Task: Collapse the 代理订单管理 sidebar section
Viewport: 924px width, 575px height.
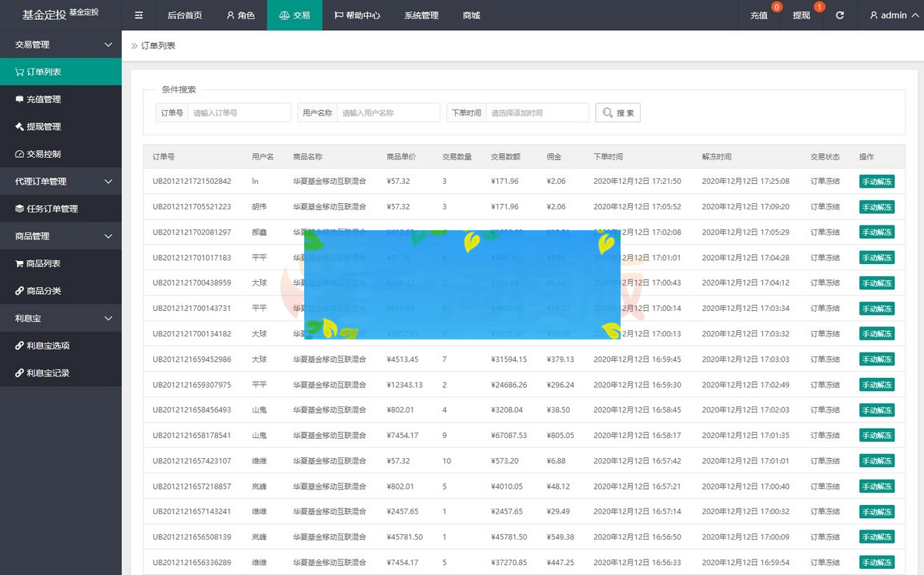Action: coord(108,182)
